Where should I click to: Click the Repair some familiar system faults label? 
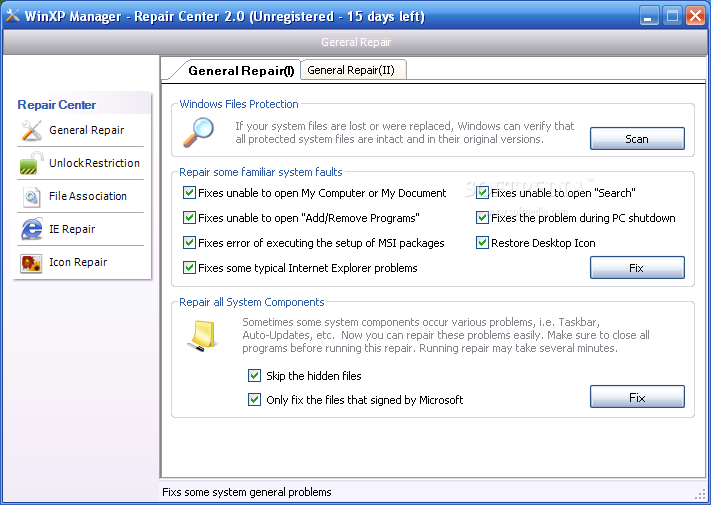pyautogui.click(x=261, y=172)
